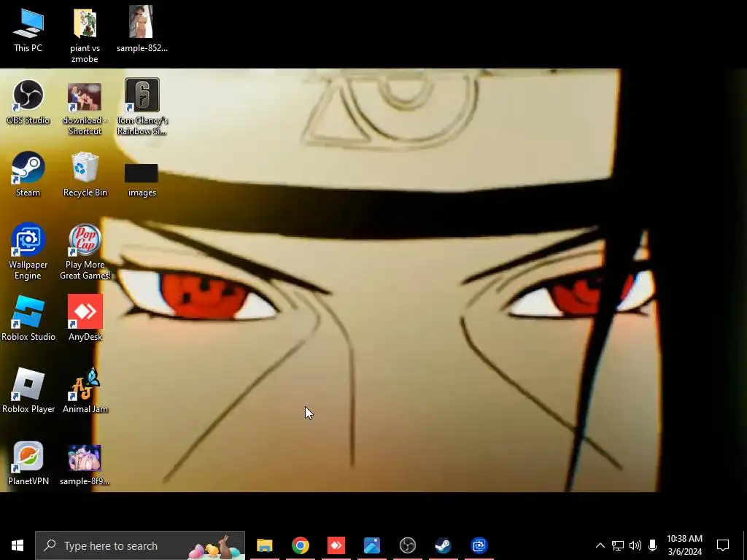The image size is (747, 560).
Task: Select Tom Clancy's Rainbow Six shortcut
Action: [x=142, y=108]
